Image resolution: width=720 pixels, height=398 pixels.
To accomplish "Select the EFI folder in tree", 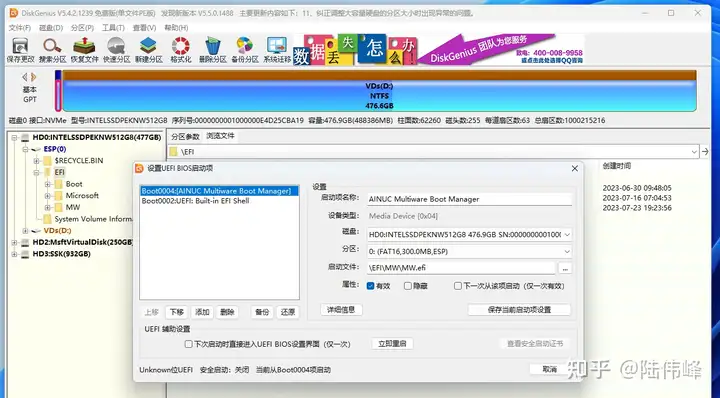I will (59, 172).
